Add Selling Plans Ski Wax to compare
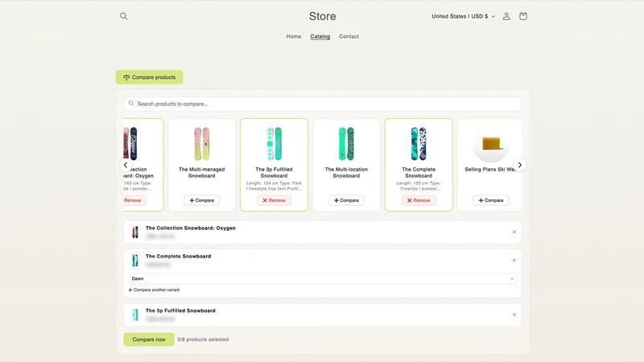 491,200
